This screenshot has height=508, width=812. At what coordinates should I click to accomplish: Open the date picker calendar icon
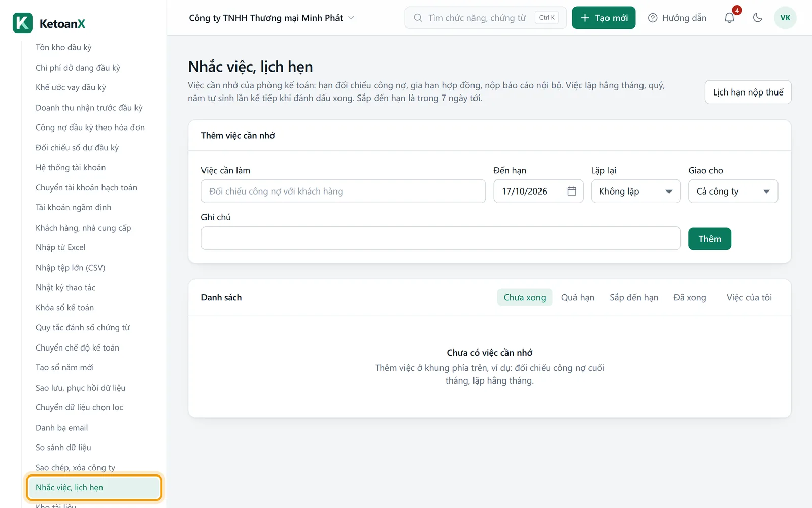click(571, 192)
